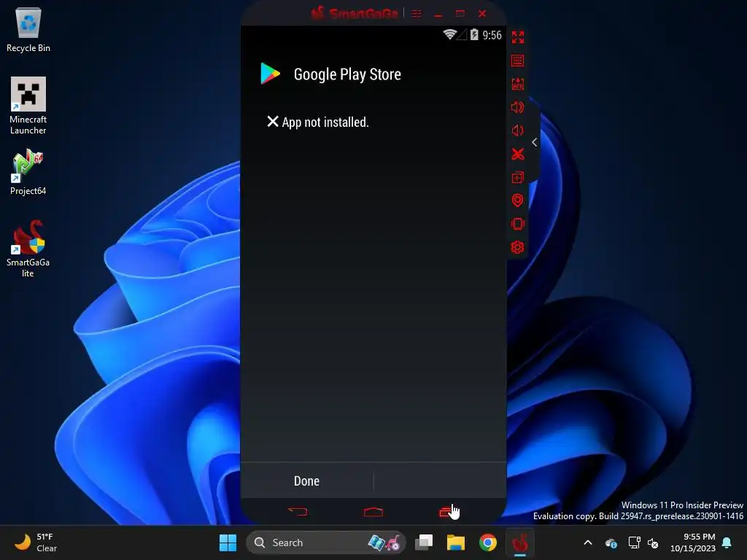Tap the Android home navigation button
Screen dimensions: 747x560
coord(373,512)
